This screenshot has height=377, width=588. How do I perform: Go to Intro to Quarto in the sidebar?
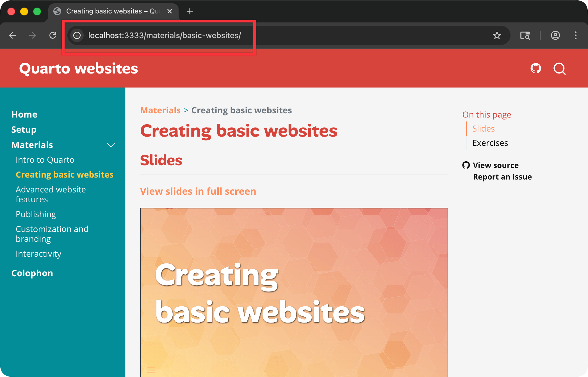coord(45,160)
